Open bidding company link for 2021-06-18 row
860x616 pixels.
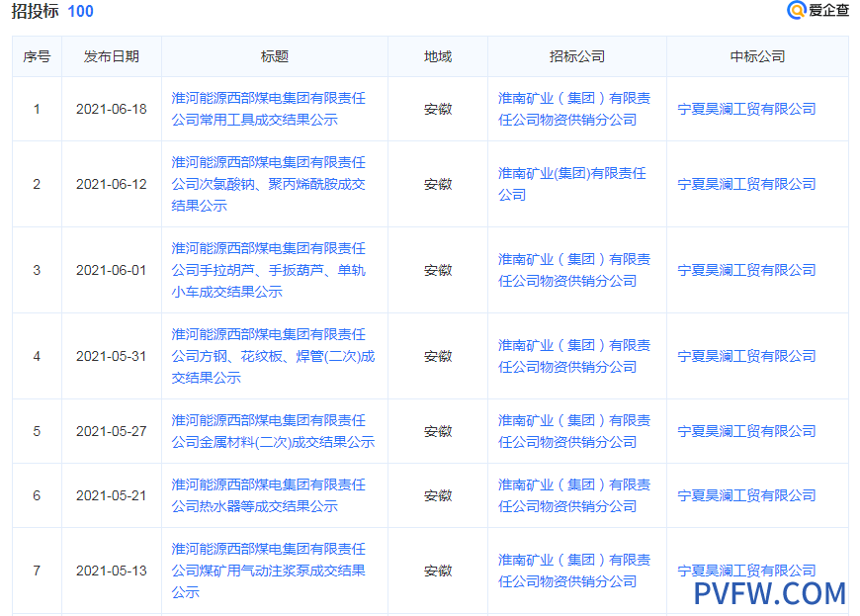(573, 109)
